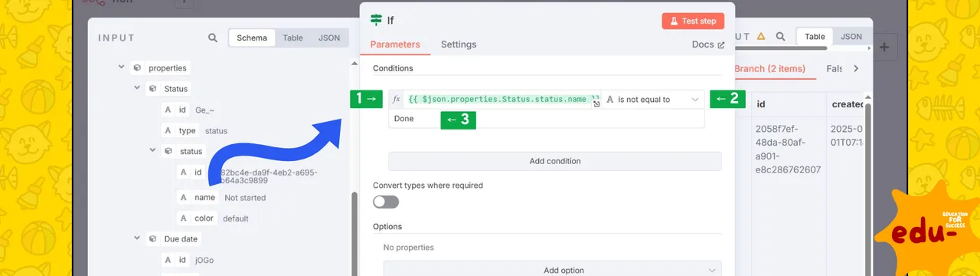Click the 'Done' value input field

coord(547,119)
